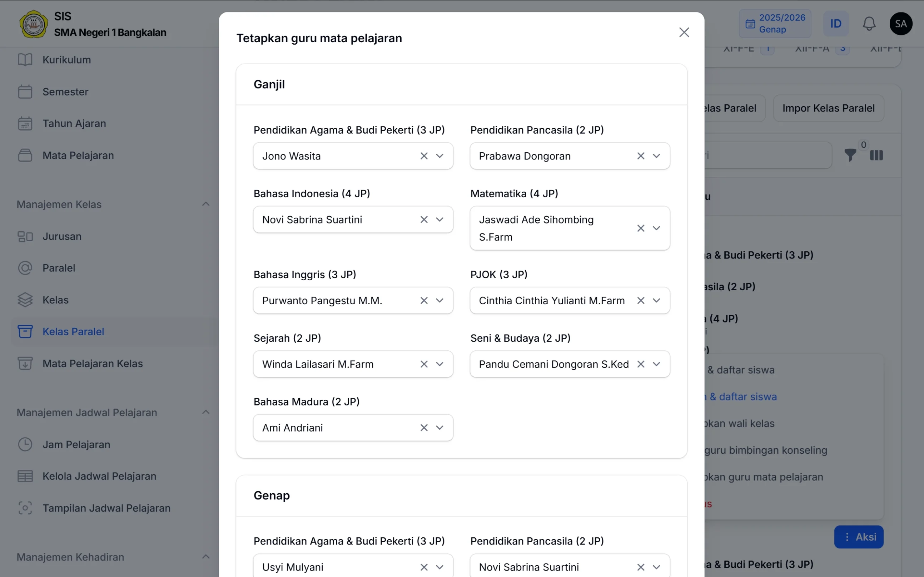Viewport: 924px width, 577px height.
Task: Select Tahun Ajaran in the sidebar
Action: [25, 123]
